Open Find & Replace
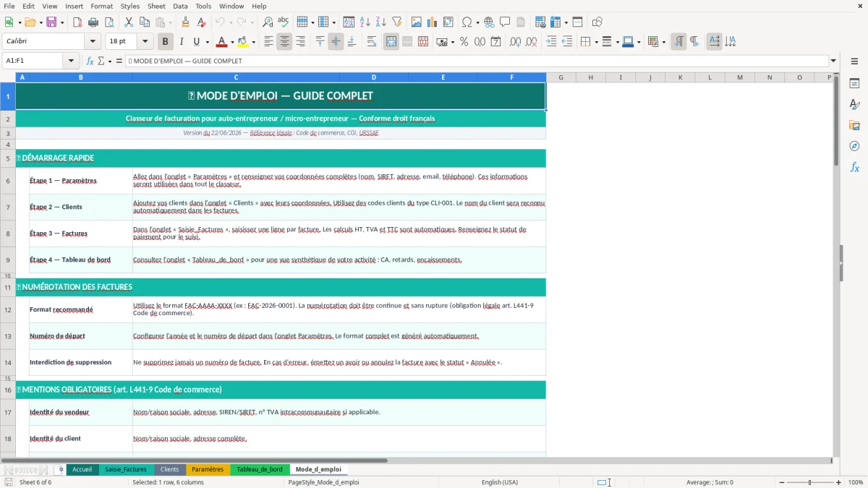The image size is (868, 488). (268, 22)
